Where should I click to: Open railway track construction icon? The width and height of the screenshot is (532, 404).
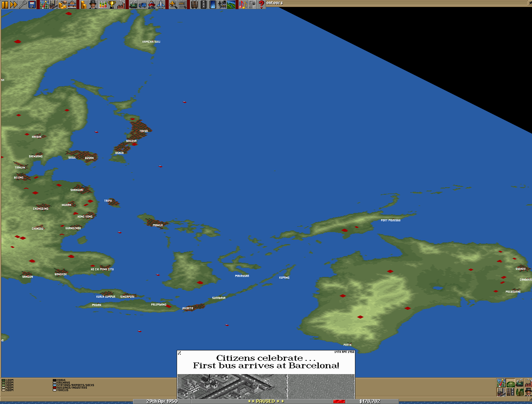pyautogui.click(x=194, y=5)
